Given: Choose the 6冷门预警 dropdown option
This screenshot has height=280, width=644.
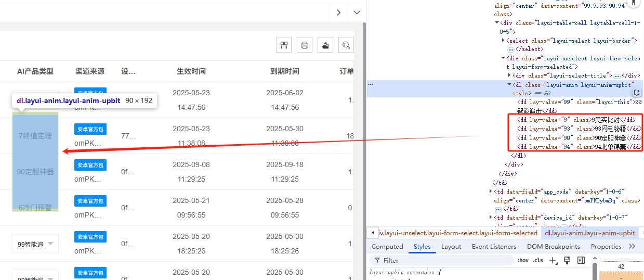Looking at the screenshot, I should coord(35,207).
